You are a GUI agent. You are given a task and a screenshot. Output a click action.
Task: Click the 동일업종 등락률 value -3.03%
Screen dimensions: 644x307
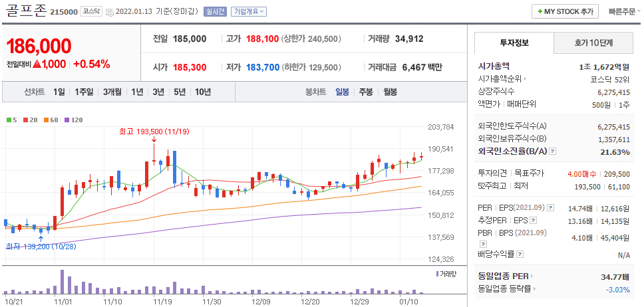617,290
